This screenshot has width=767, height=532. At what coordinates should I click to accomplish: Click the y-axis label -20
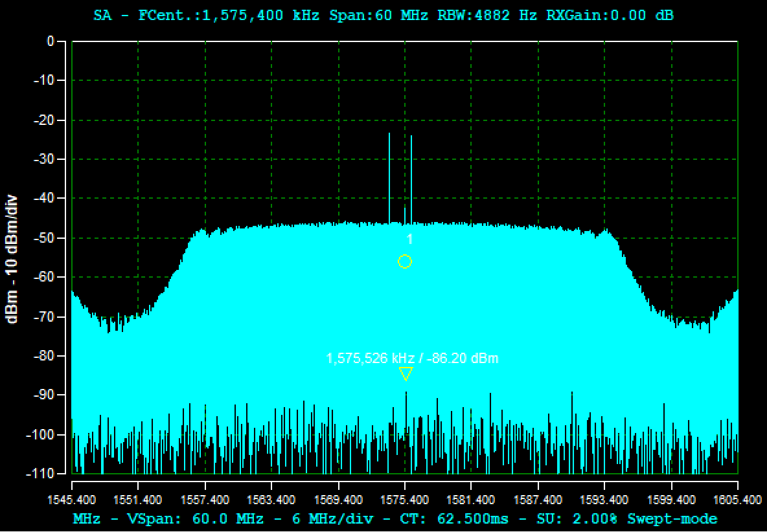45,120
